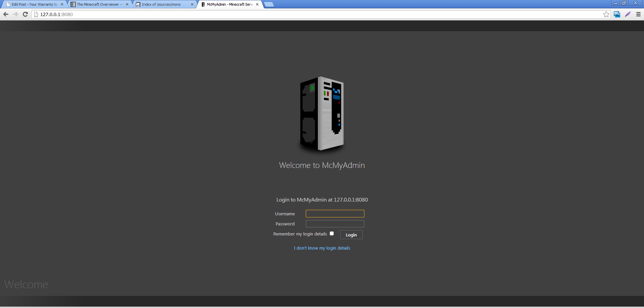
Task: Click the address bar URL 127.0.0.1:8080
Action: pos(56,14)
